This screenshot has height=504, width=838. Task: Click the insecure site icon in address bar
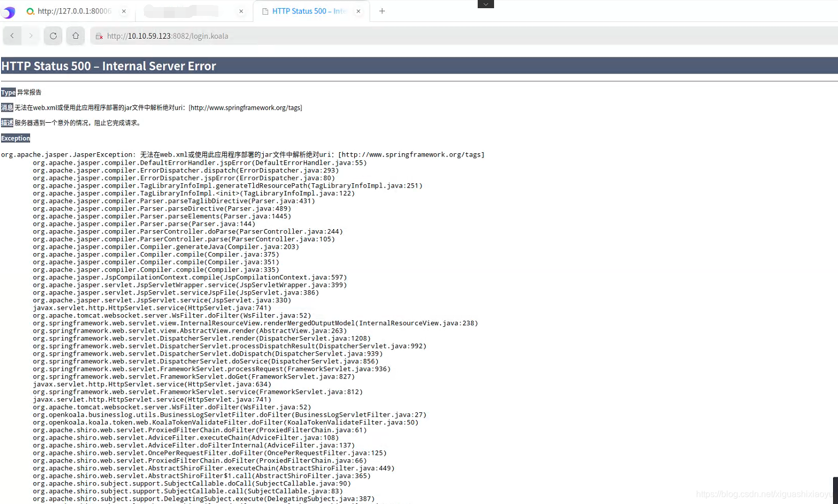tap(99, 36)
